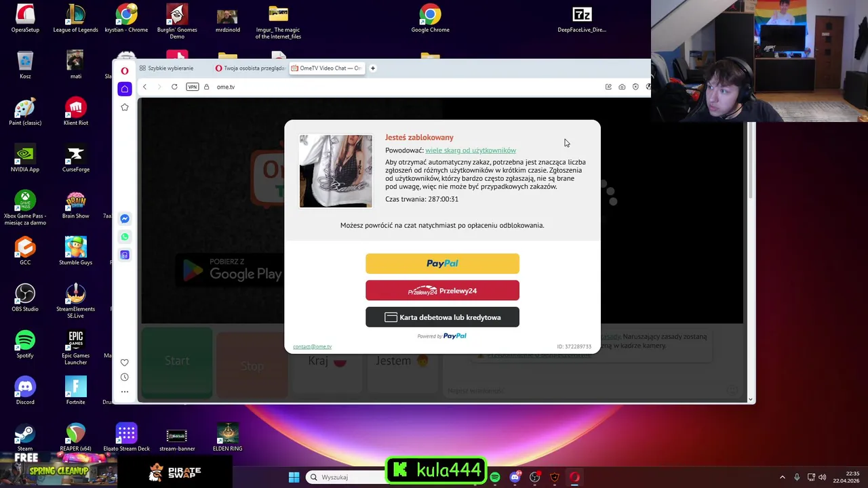Open clock showing 22:35 in taskbar
This screenshot has width=868, height=488.
(846, 477)
